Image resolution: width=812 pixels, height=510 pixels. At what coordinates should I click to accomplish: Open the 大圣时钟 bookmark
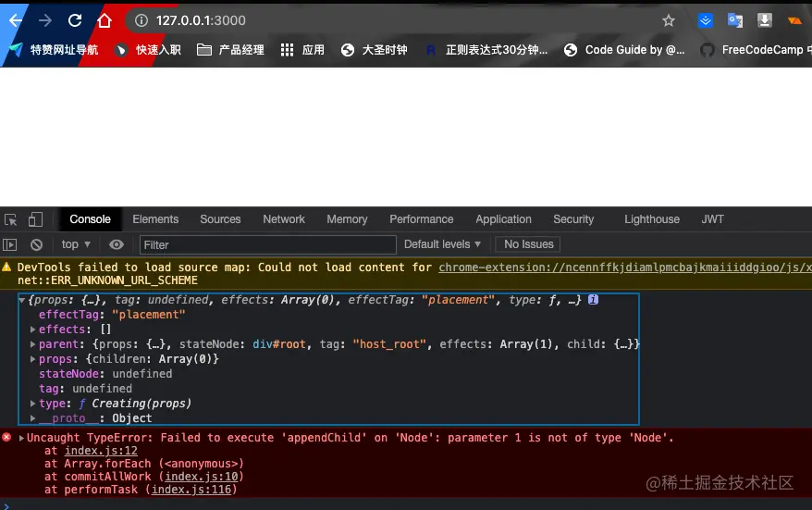click(375, 50)
